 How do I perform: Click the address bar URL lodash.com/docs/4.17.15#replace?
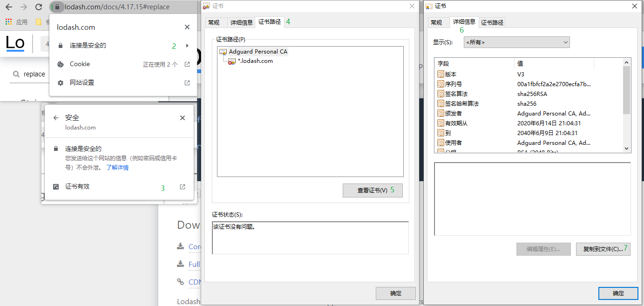(117, 7)
